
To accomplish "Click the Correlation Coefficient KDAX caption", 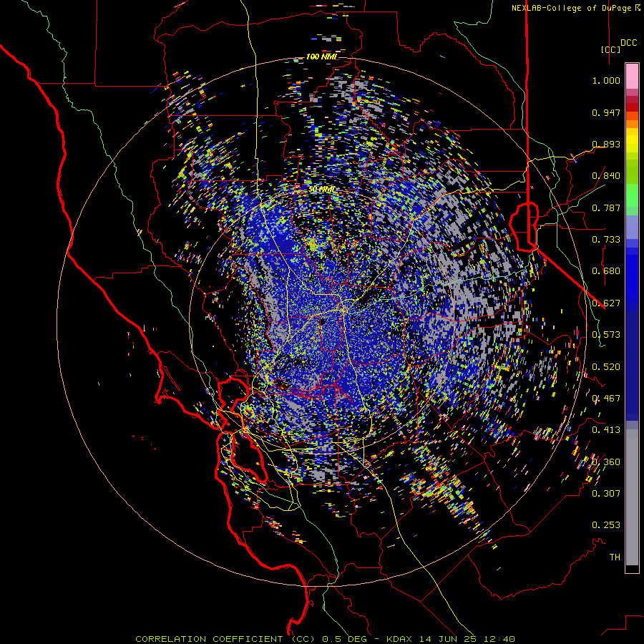I will point(325,639).
